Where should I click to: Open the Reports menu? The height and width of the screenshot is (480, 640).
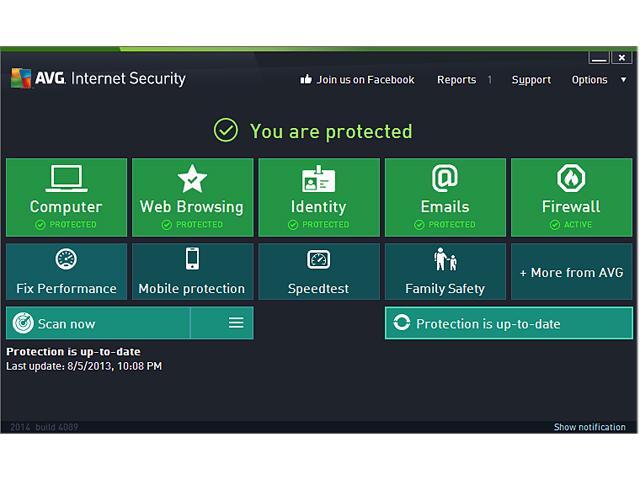click(x=457, y=80)
